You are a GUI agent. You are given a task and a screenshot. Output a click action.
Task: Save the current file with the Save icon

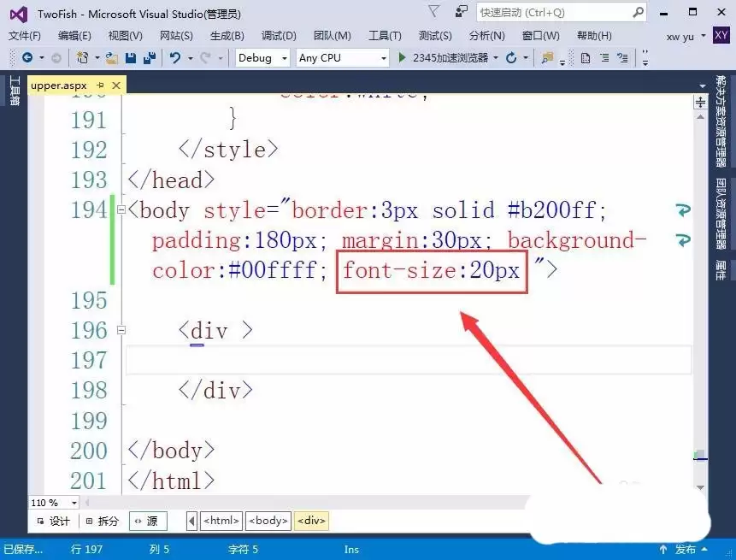click(x=130, y=57)
